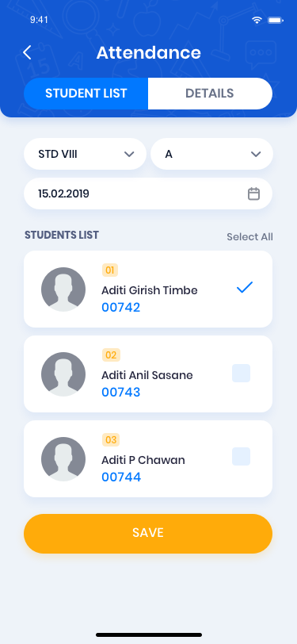Click the Select All link
297x644 pixels.
pos(249,236)
